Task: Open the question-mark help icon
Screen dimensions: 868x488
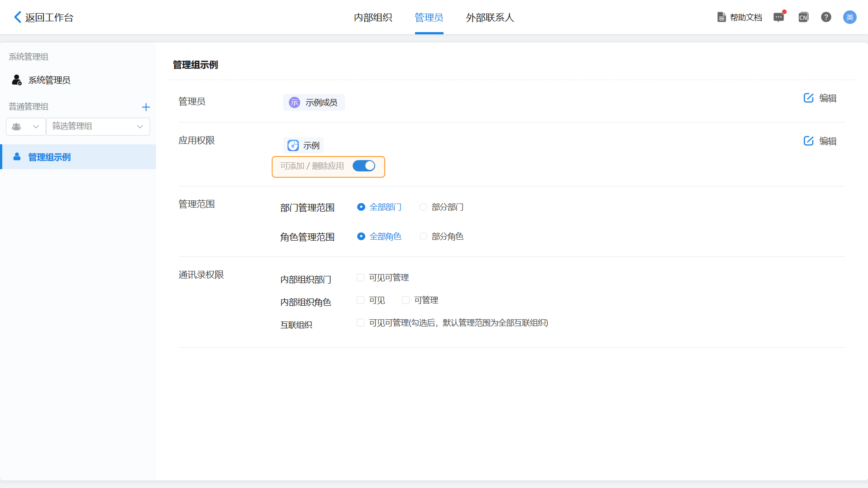Action: click(x=826, y=17)
